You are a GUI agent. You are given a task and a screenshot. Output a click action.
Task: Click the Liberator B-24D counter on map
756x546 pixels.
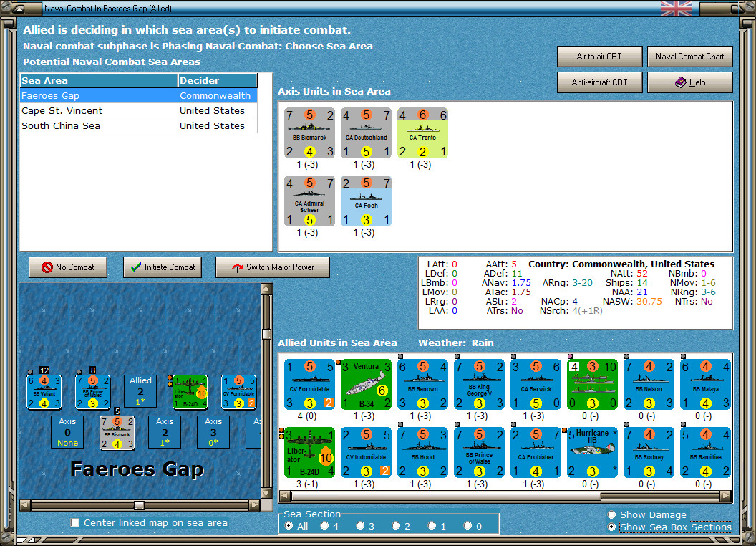(x=190, y=392)
